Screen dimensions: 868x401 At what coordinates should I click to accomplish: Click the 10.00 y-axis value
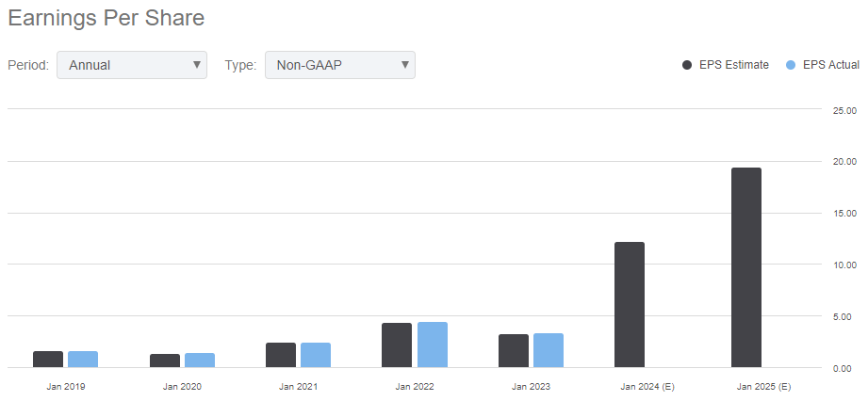tap(845, 265)
